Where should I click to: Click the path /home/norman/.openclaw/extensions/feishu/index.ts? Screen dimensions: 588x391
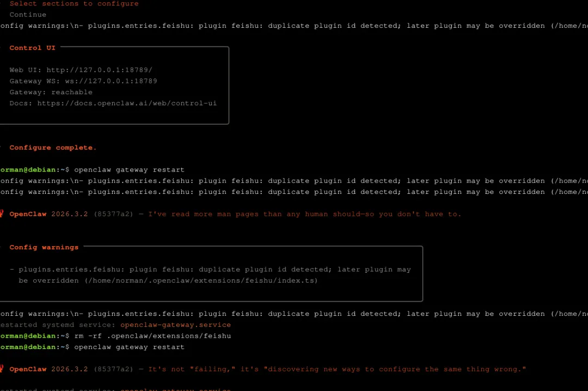(201, 280)
